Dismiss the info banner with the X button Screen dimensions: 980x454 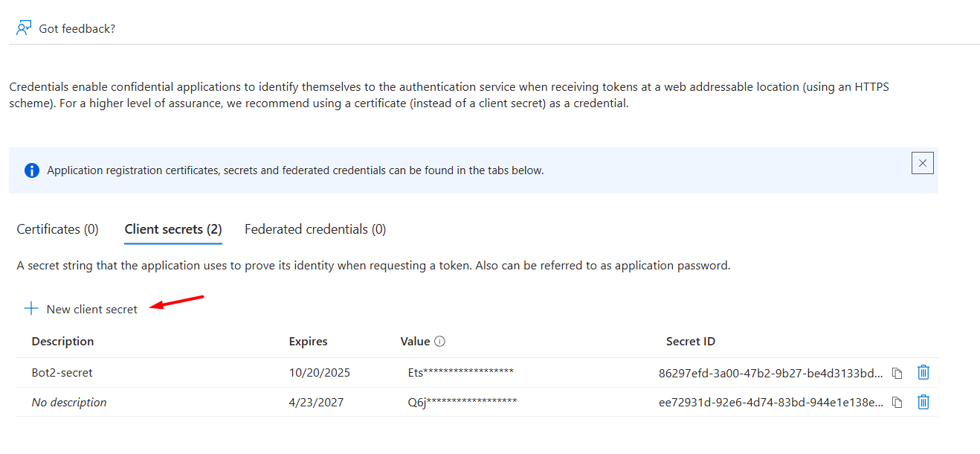922,163
